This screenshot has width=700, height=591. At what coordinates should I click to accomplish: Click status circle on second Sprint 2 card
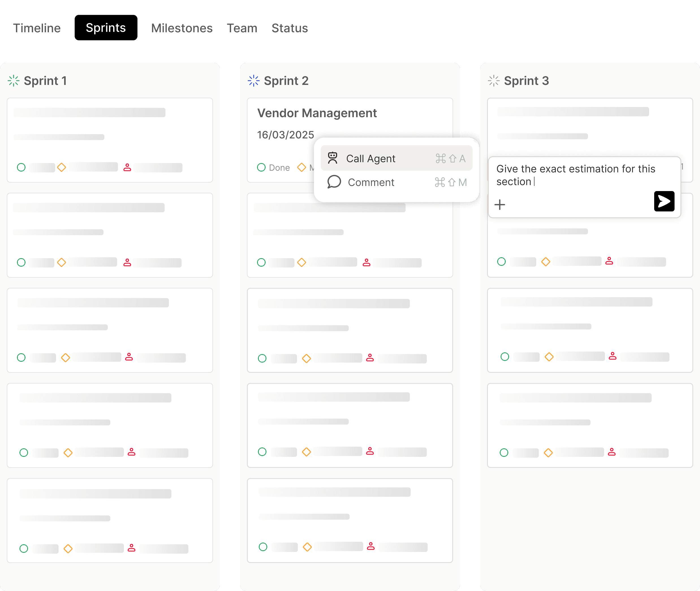(x=261, y=262)
